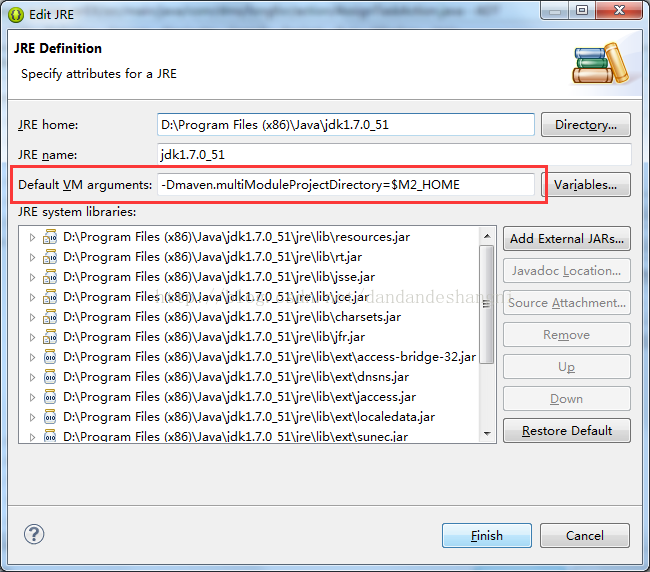
Task: Click the jar icon beside jfr.jar
Action: tap(50, 337)
